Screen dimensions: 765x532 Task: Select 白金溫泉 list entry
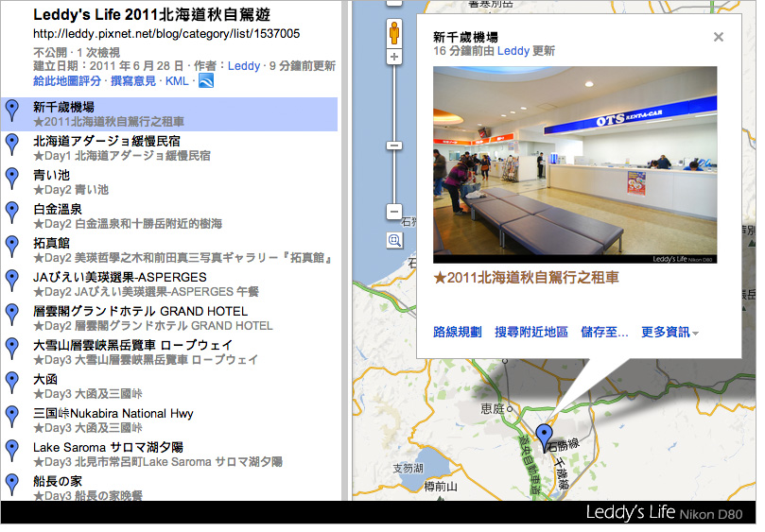click(x=170, y=218)
